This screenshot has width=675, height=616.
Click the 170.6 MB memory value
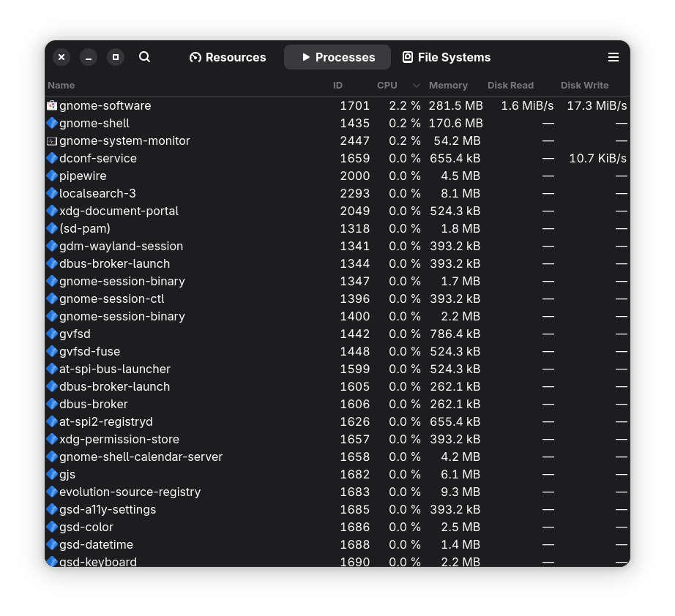click(455, 123)
